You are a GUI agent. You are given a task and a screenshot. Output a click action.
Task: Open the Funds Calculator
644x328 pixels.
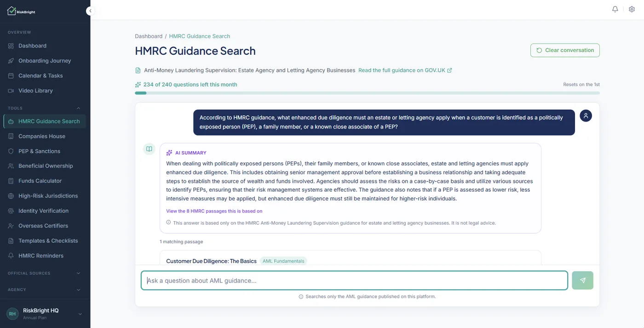coord(45,181)
